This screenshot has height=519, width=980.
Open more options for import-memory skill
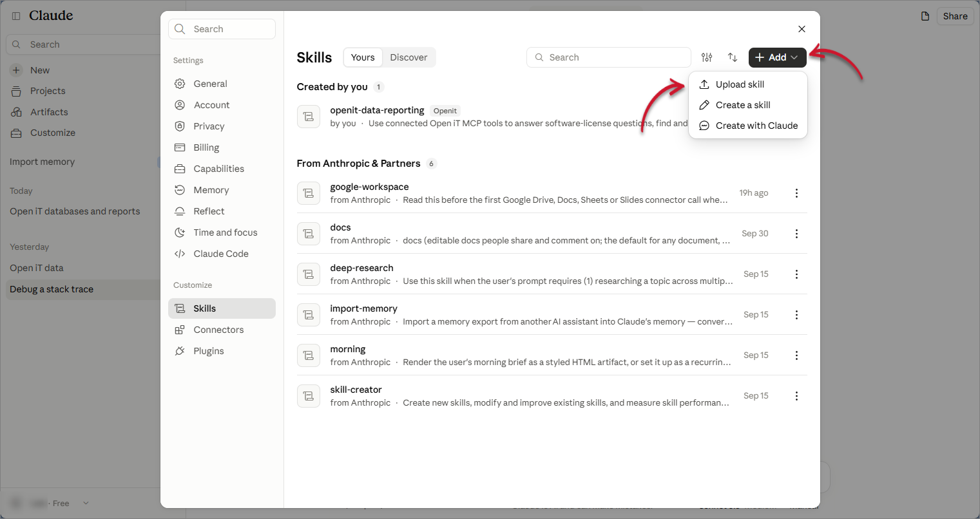[x=796, y=315]
